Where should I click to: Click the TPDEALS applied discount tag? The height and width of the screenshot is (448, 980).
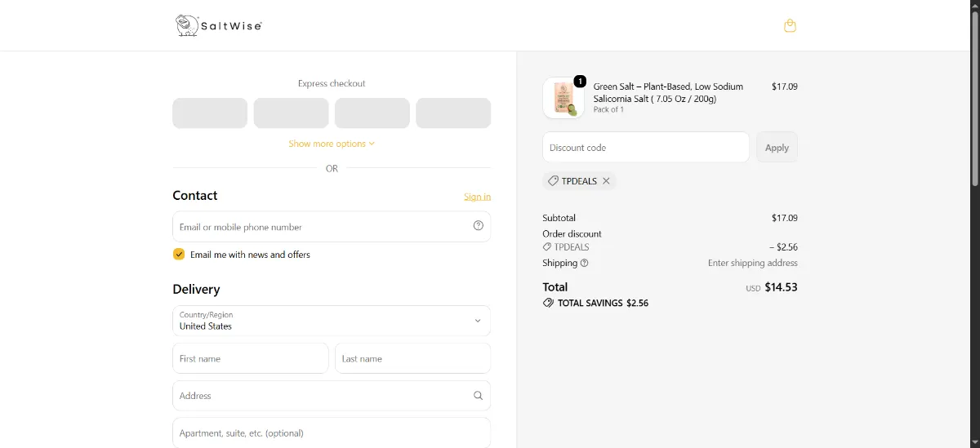(x=579, y=181)
